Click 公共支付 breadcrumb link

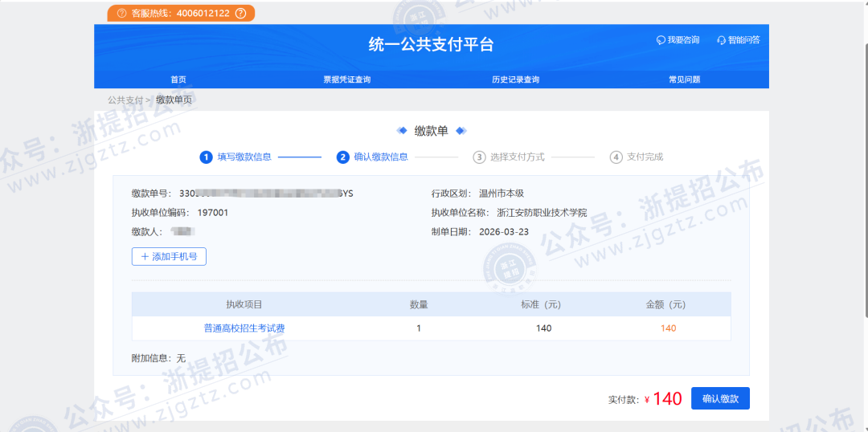click(125, 100)
